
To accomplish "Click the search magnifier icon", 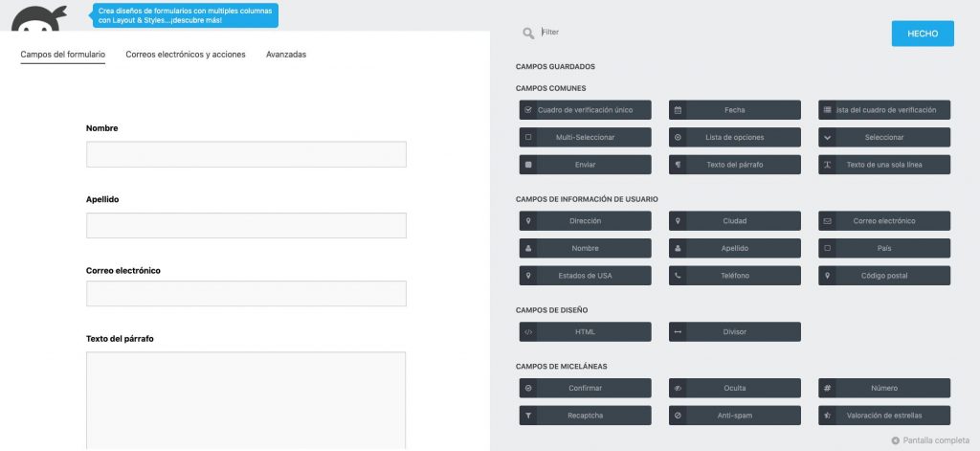I will pyautogui.click(x=528, y=34).
